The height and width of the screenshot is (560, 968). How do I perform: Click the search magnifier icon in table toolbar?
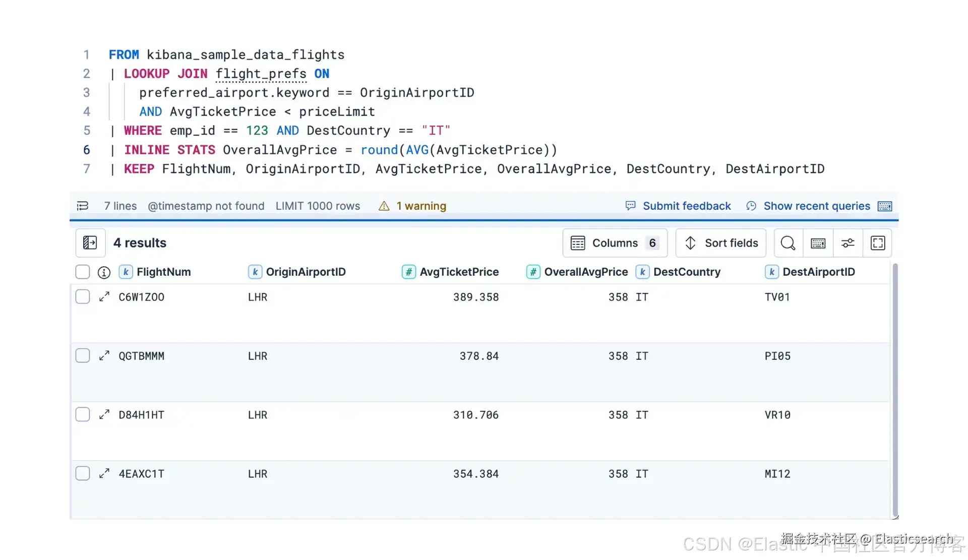pos(788,243)
